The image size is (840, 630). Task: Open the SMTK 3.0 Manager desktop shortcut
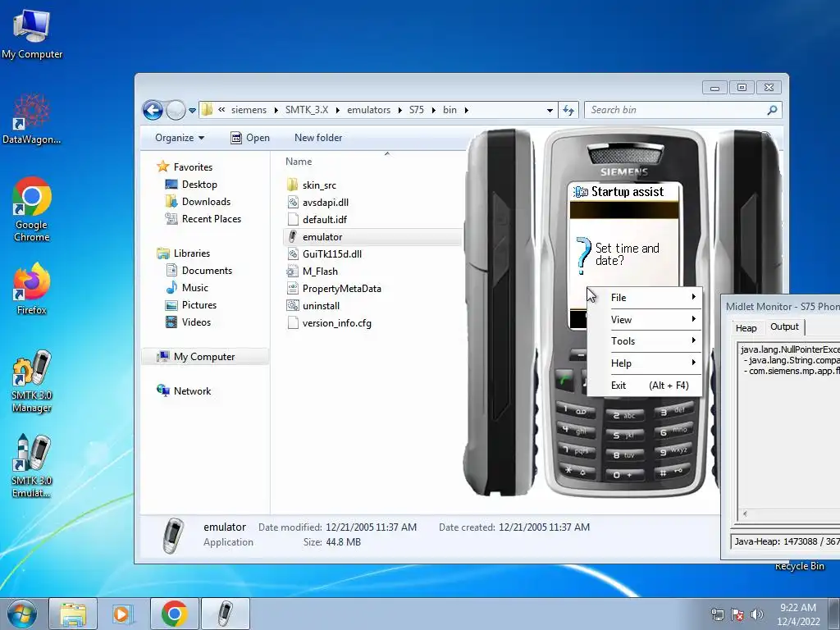(32, 381)
